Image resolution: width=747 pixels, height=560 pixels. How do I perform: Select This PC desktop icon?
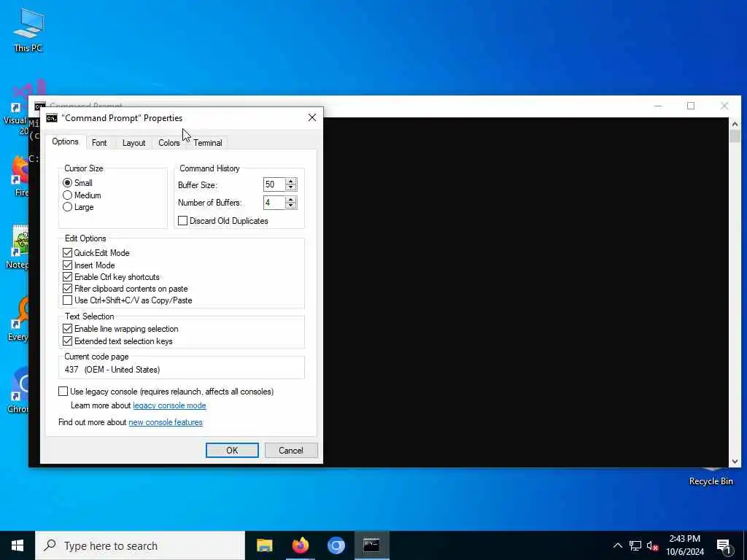click(x=28, y=30)
